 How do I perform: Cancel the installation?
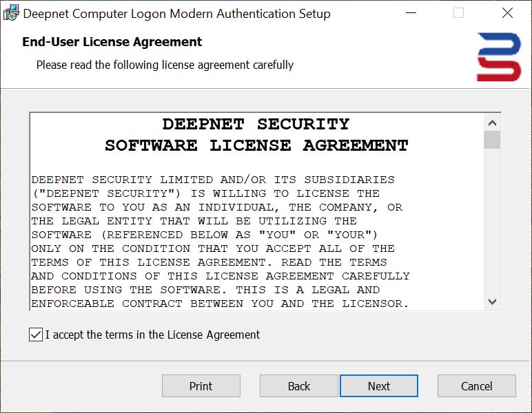[476, 386]
